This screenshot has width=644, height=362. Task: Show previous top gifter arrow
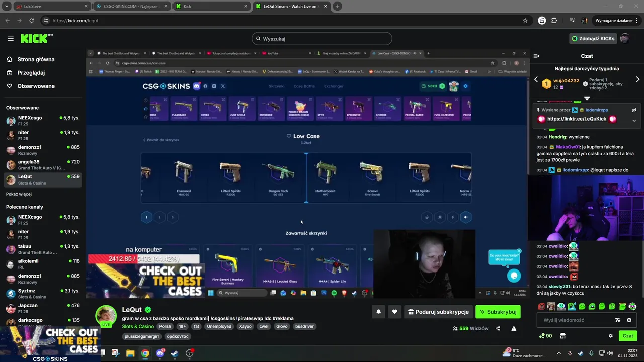(x=536, y=80)
